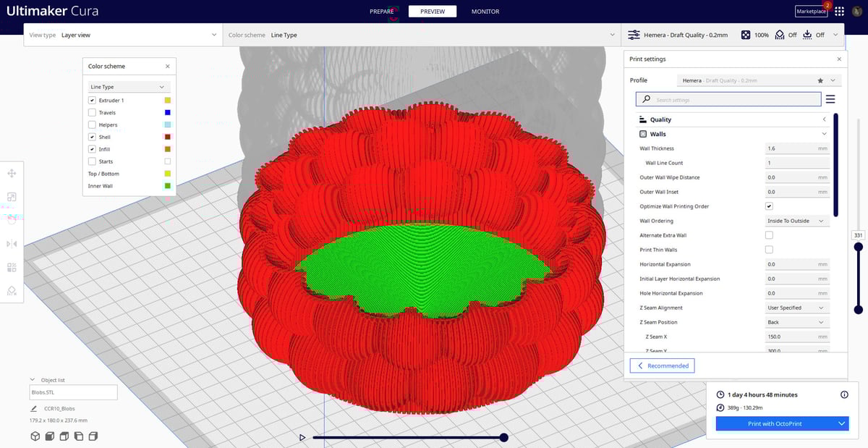
Task: Click the Travels blue color swatch
Action: [x=168, y=112]
